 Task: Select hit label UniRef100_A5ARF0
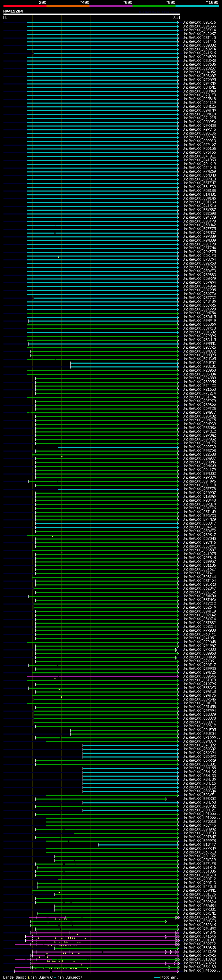click(199, 122)
